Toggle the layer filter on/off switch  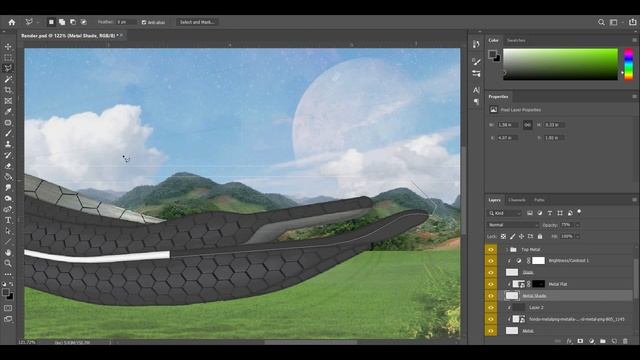[579, 212]
